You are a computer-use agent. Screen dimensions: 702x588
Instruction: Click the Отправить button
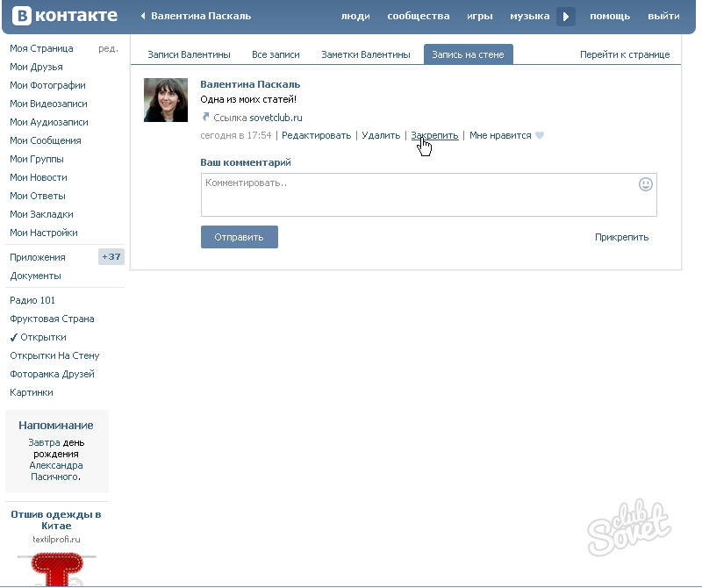pos(239,237)
